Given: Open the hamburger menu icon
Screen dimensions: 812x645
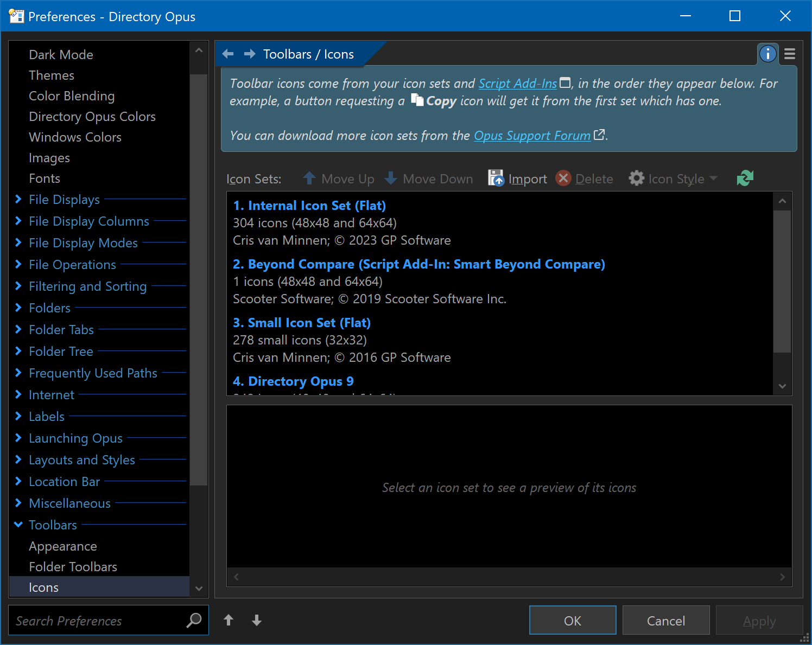Looking at the screenshot, I should (x=790, y=54).
